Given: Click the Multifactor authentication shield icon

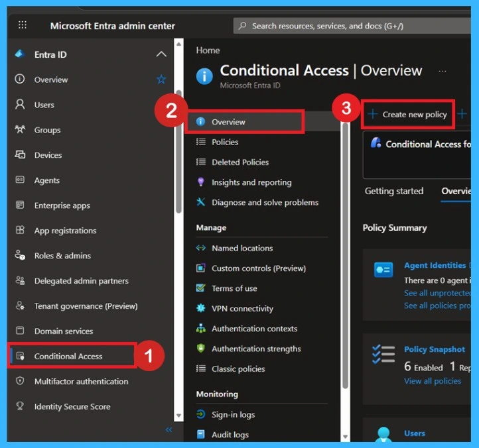Looking at the screenshot, I should pos(20,381).
